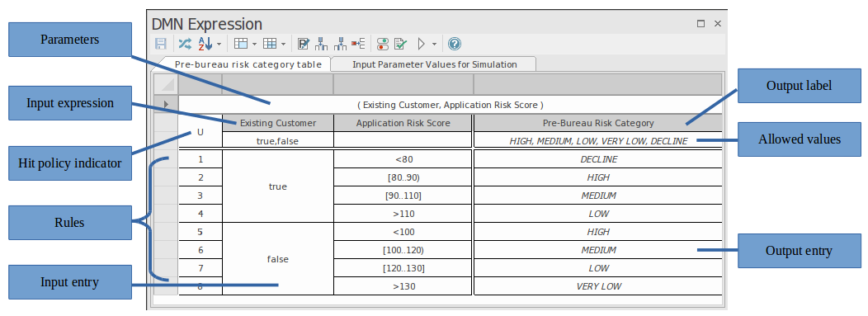
Task: Click the red-arrow tree structure icon
Action: click(x=359, y=44)
